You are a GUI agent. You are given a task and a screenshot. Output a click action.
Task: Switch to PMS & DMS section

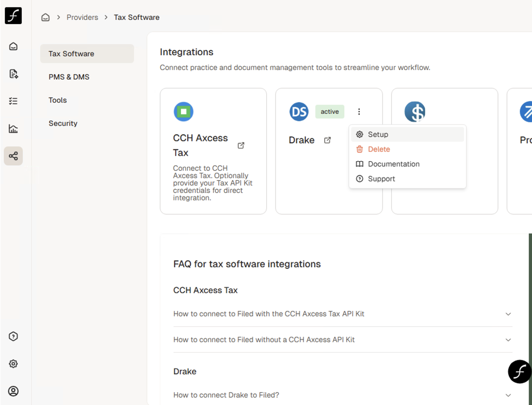pos(87,77)
